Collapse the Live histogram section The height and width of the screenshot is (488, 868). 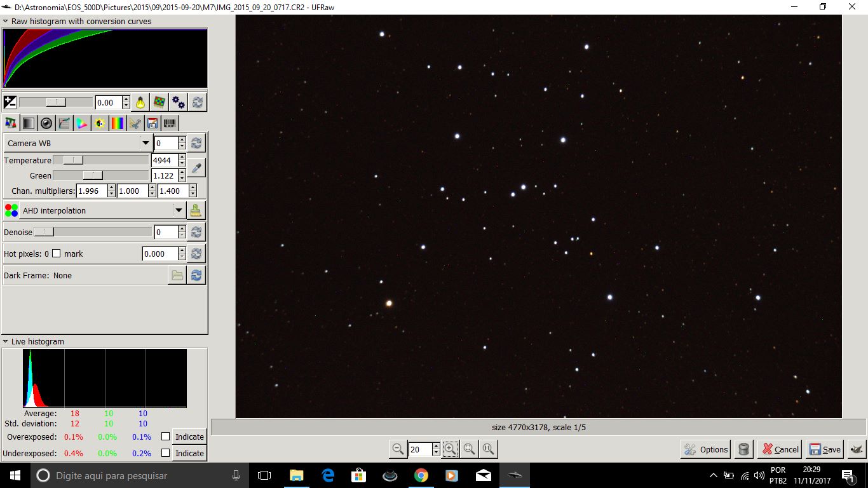(x=6, y=341)
